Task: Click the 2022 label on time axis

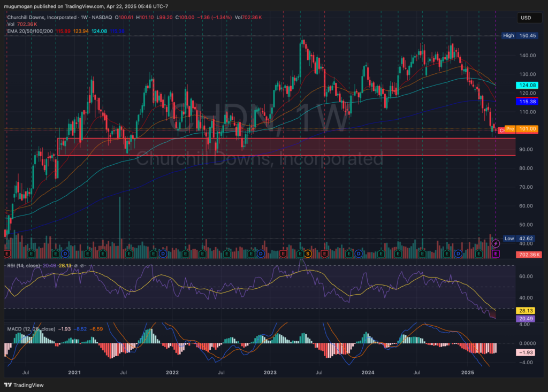Action: 172,372
